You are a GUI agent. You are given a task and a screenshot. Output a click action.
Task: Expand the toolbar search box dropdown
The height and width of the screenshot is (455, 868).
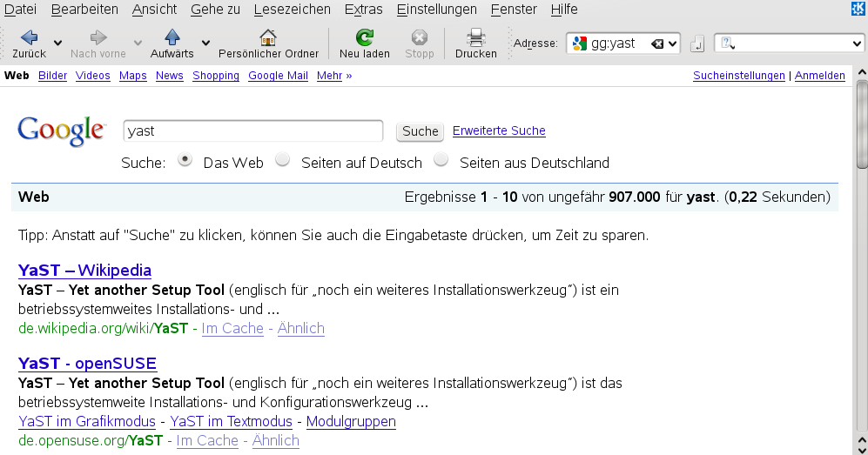[857, 43]
